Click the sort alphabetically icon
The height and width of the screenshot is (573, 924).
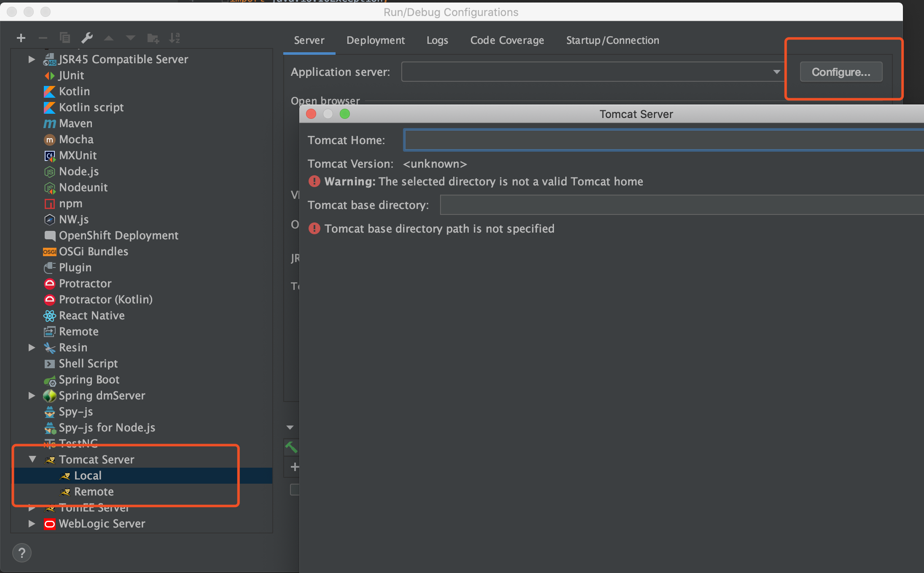[x=175, y=38]
